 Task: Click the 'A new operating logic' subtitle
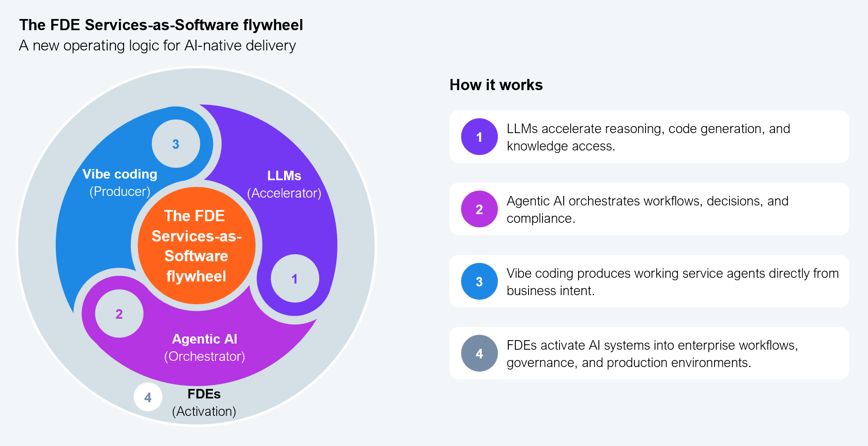(157, 45)
